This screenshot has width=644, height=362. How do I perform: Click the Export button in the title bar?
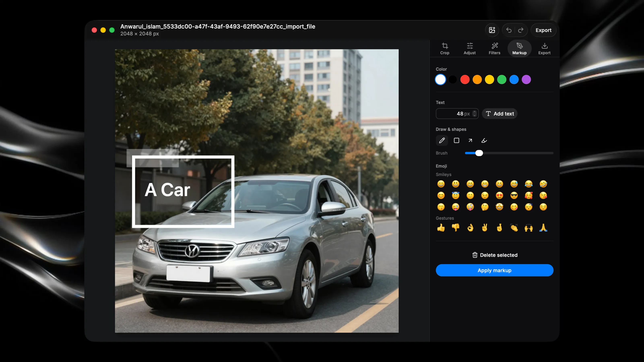543,30
